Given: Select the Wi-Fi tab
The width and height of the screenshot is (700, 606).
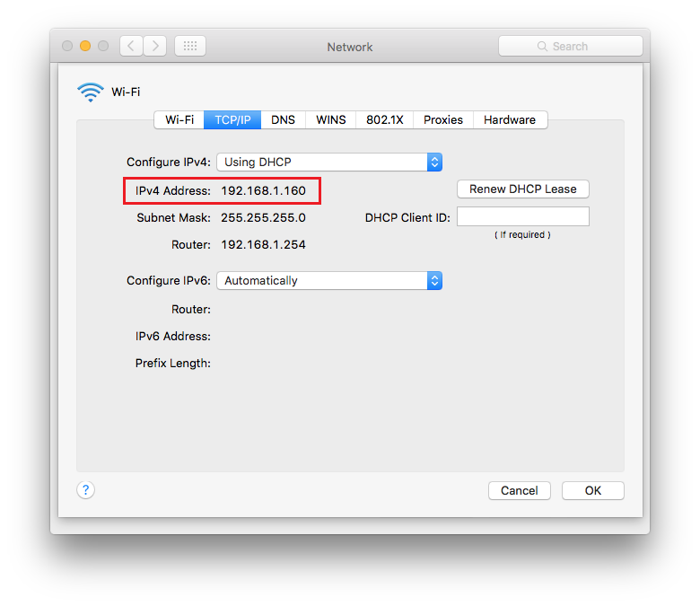Looking at the screenshot, I should pyautogui.click(x=179, y=120).
